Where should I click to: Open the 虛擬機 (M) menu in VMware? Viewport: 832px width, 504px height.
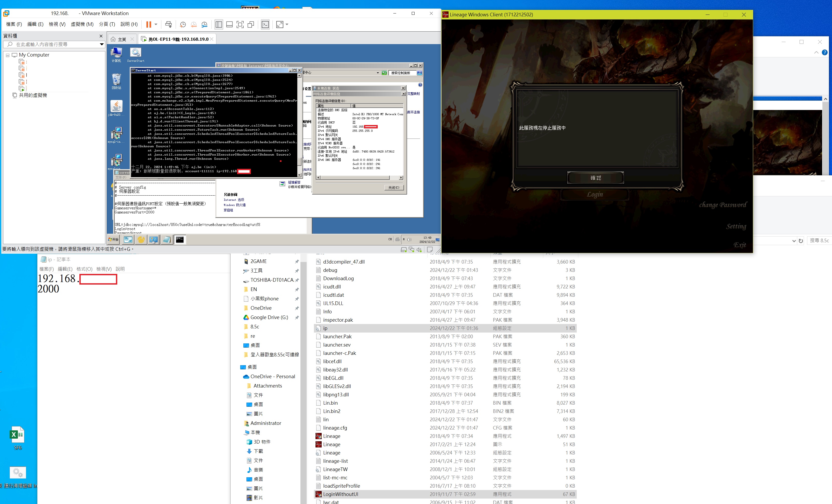82,24
